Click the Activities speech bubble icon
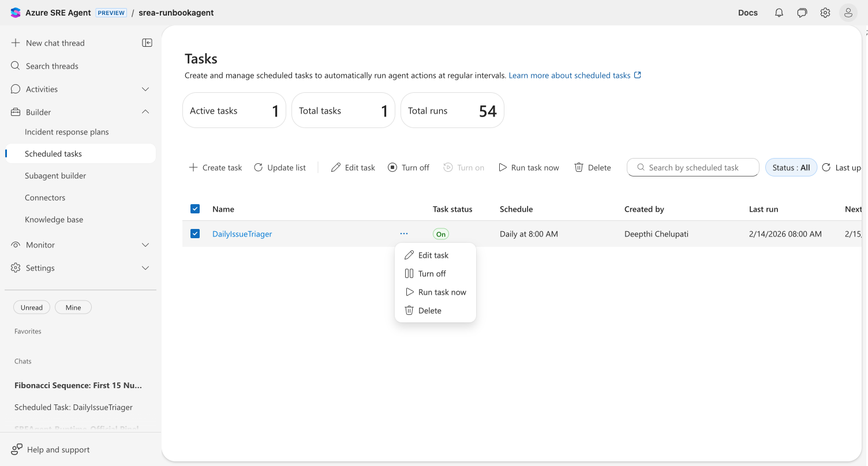The image size is (868, 466). tap(16, 89)
